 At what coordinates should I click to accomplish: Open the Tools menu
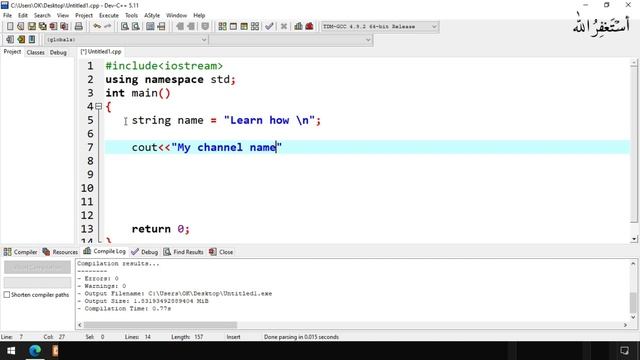[x=131, y=16]
